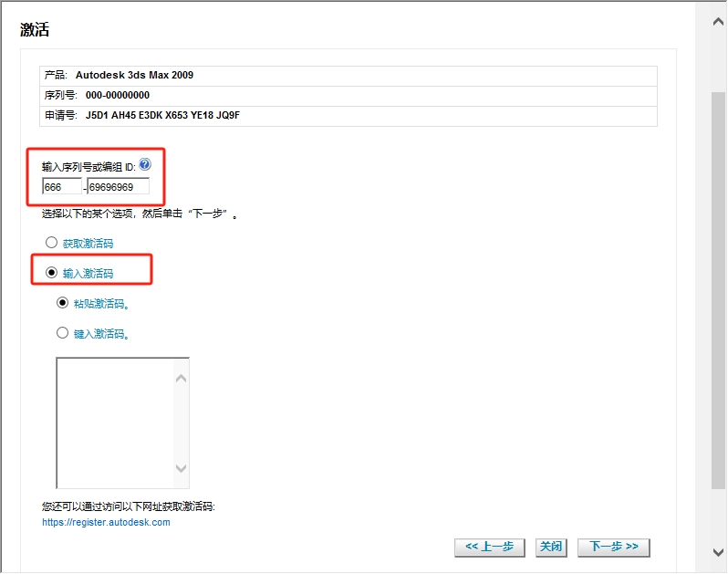Choose the 键入激活码 radio option
The image size is (728, 574).
pyautogui.click(x=63, y=333)
